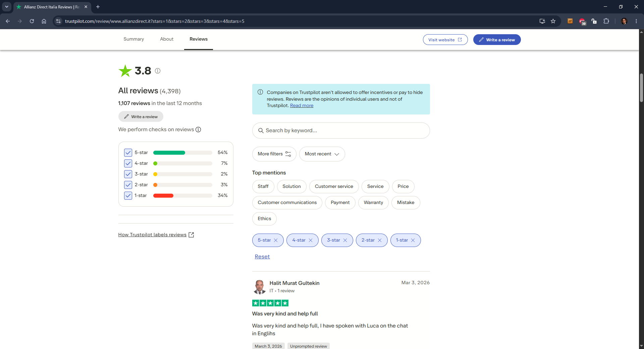Select the Customer communications mention
The width and height of the screenshot is (644, 349).
[287, 203]
